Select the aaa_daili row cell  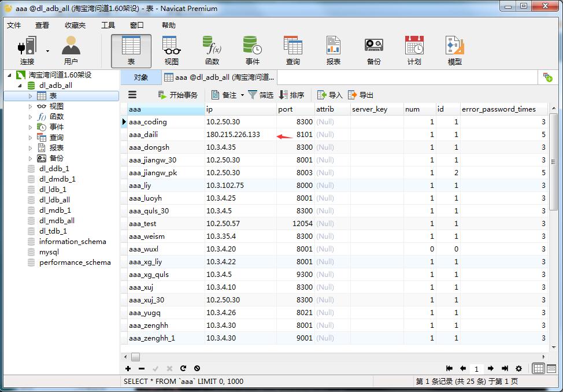click(x=166, y=135)
